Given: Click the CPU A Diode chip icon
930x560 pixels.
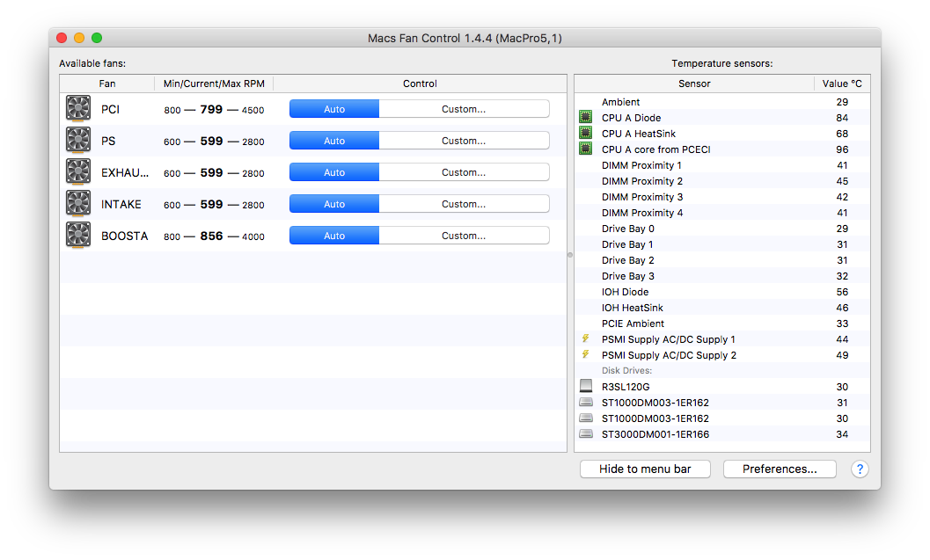Looking at the screenshot, I should pos(585,117).
